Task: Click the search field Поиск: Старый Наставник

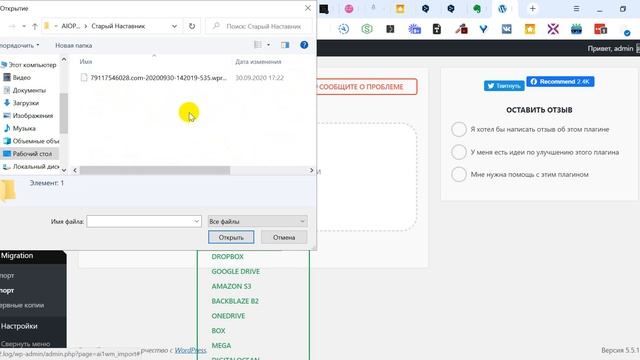Action: pos(259,26)
